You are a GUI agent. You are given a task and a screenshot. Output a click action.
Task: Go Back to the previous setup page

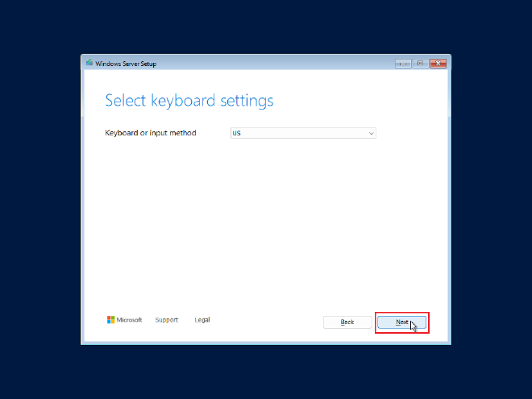347,322
